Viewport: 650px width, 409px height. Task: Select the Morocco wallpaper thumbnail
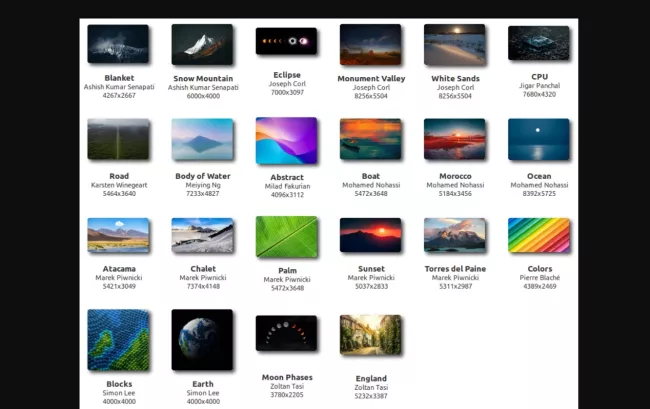pos(455,140)
